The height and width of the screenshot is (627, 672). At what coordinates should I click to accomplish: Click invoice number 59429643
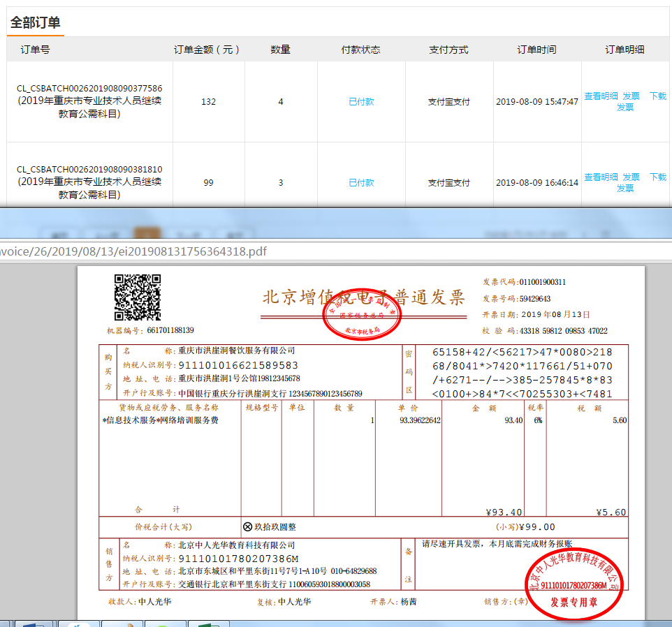pyautogui.click(x=535, y=299)
